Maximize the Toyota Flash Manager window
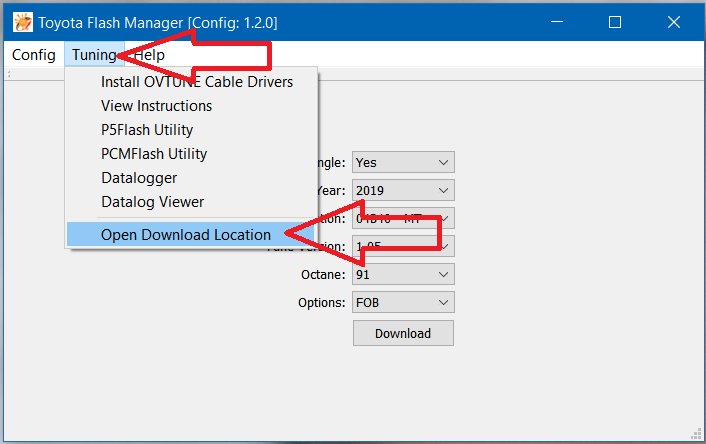 click(615, 22)
